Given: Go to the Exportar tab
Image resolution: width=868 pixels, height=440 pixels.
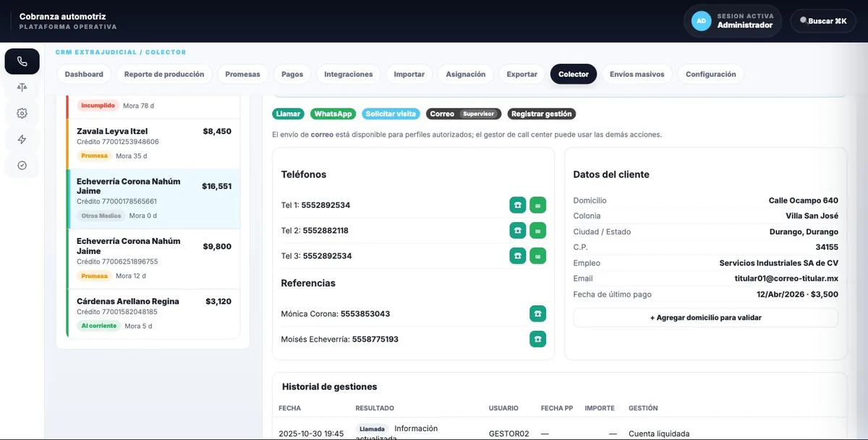Looking at the screenshot, I should pos(522,74).
